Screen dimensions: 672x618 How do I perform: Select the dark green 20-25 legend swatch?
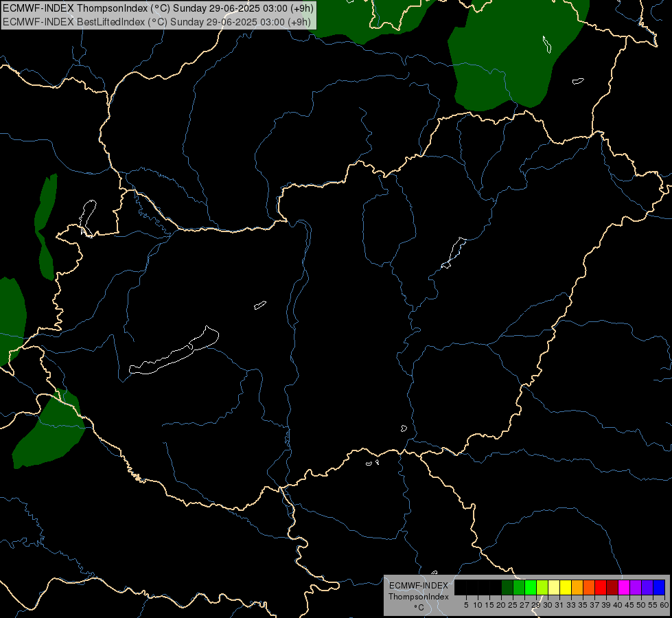(x=507, y=587)
